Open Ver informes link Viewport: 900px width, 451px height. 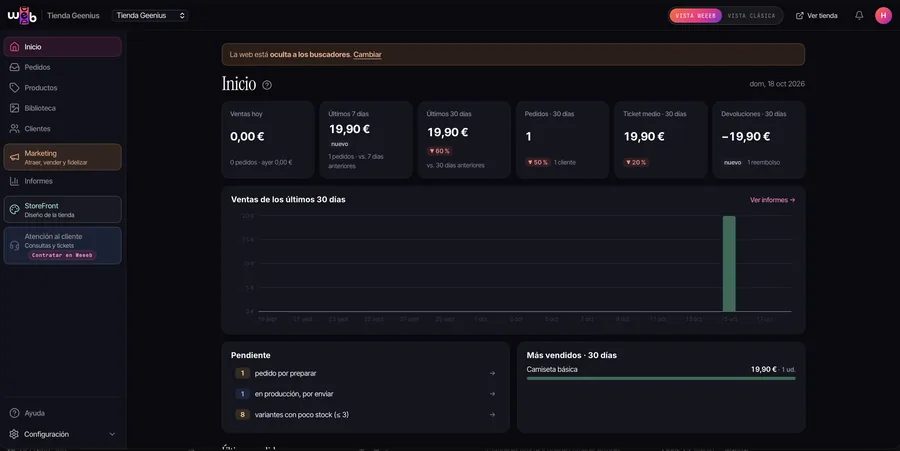tap(772, 200)
